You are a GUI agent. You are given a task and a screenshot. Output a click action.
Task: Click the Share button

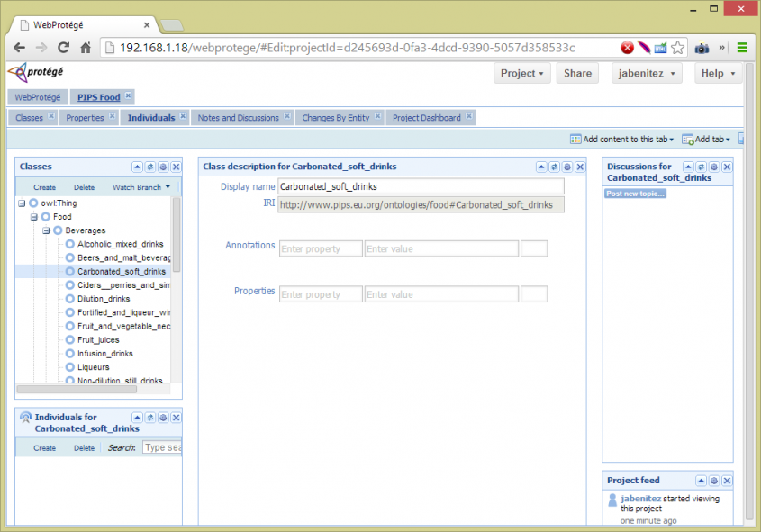pyautogui.click(x=577, y=74)
